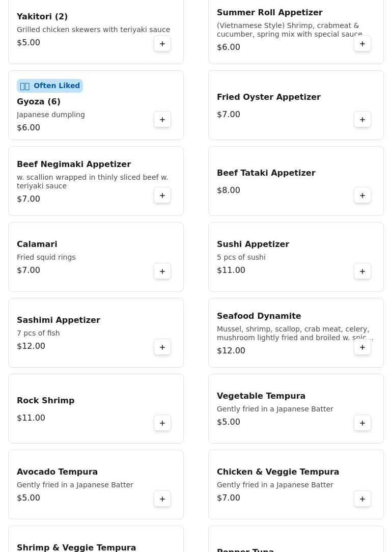Click the Sashimi Appetizer $12.00 price

click(31, 346)
